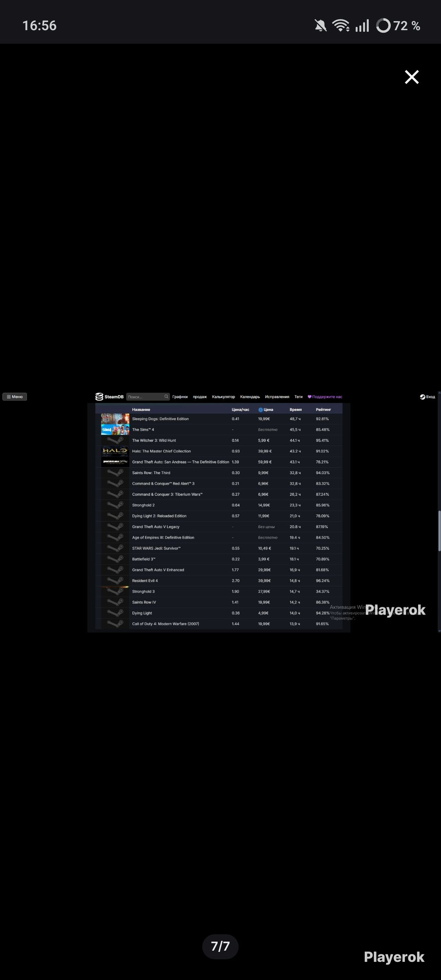This screenshot has width=441, height=980.
Task: Click the SteamDB logo
Action: pyautogui.click(x=110, y=396)
